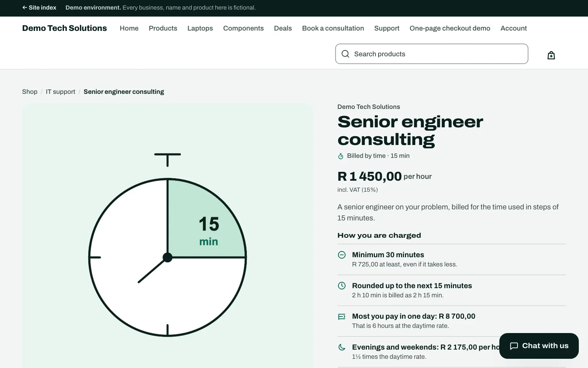Screen dimensions: 588x368
Task: Click 2 h 10 min is billed text
Action: pyautogui.click(x=398, y=295)
